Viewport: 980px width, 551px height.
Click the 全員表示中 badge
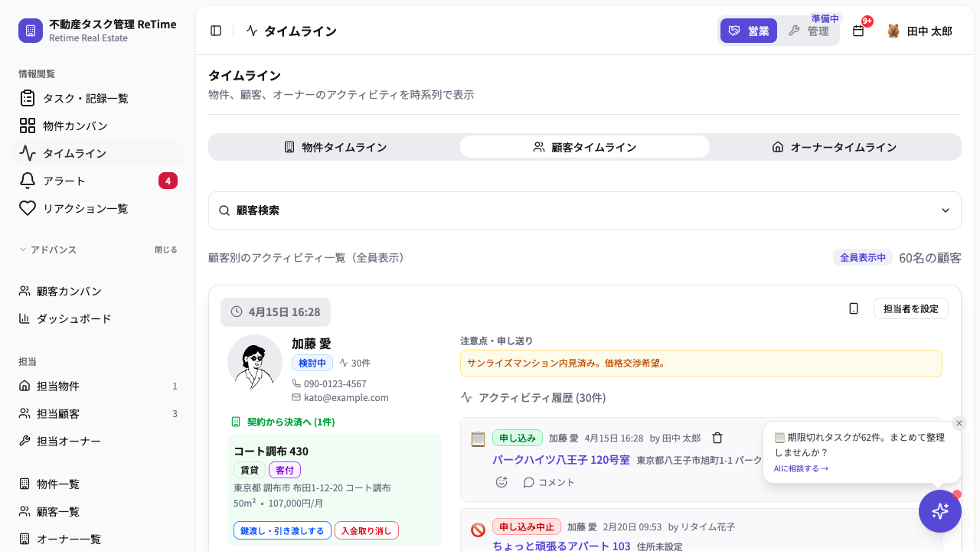pyautogui.click(x=863, y=257)
